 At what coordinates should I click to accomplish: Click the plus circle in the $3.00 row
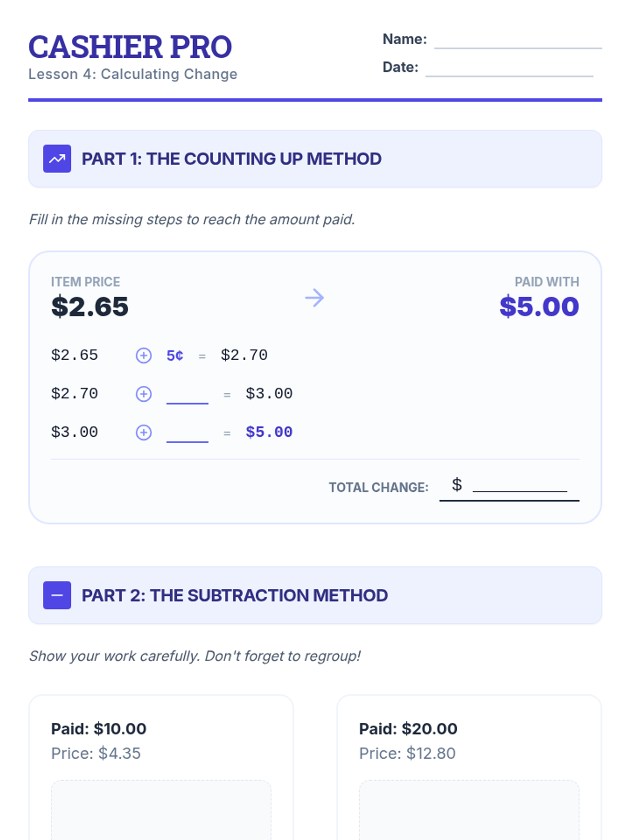tap(144, 433)
